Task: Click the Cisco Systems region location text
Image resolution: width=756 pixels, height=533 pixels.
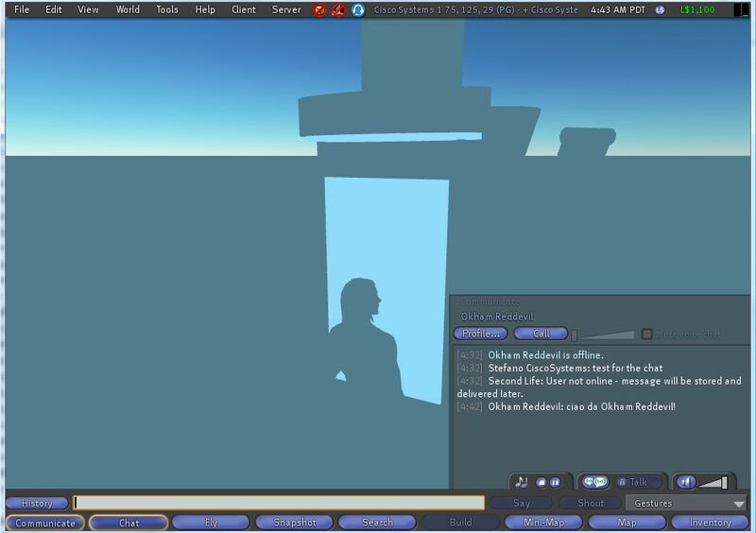Action: [x=475, y=9]
